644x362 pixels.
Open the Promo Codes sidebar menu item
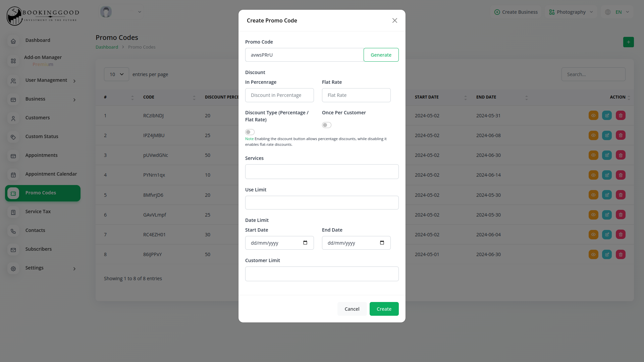tap(43, 193)
